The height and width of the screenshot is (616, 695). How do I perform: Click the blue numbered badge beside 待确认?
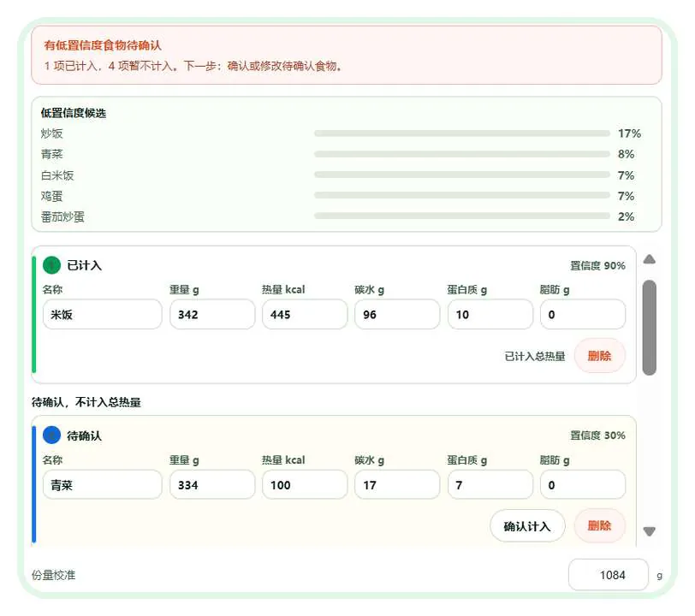pos(51,435)
